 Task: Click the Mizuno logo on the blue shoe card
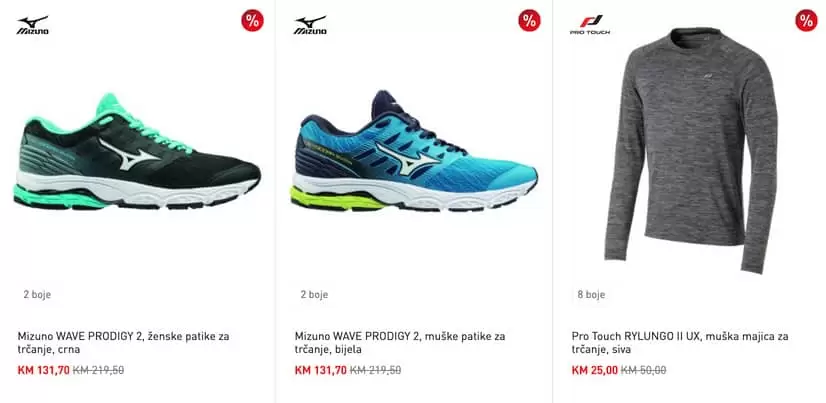[310, 25]
